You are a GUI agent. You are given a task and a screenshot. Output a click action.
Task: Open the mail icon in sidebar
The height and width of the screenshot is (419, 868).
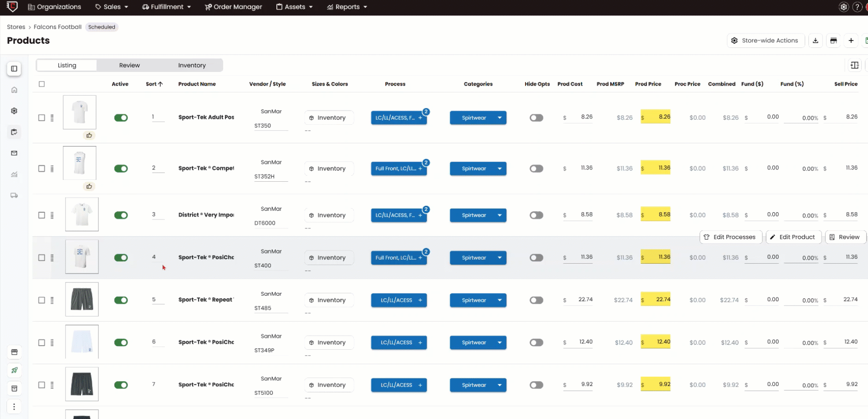pyautogui.click(x=14, y=153)
